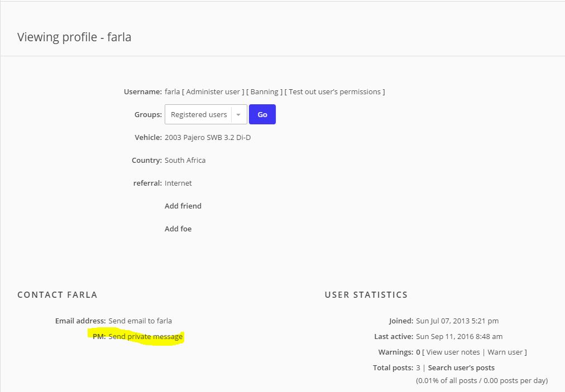
Task: Open the Registered users group dropdown
Action: pos(199,114)
